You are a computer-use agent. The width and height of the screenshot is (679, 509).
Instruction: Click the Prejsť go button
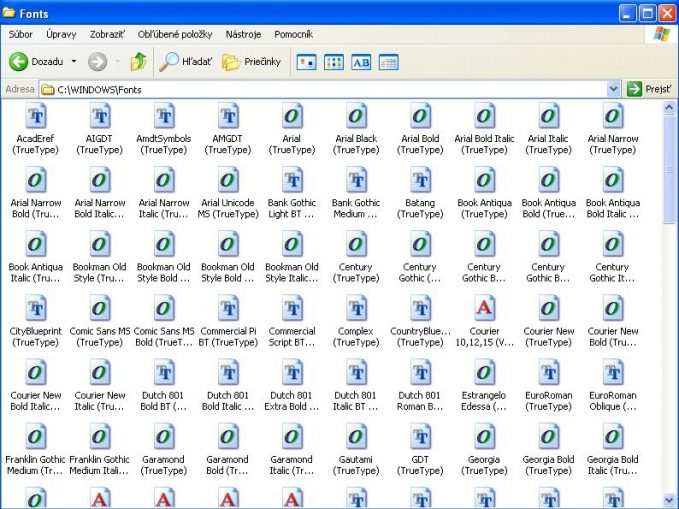(650, 89)
